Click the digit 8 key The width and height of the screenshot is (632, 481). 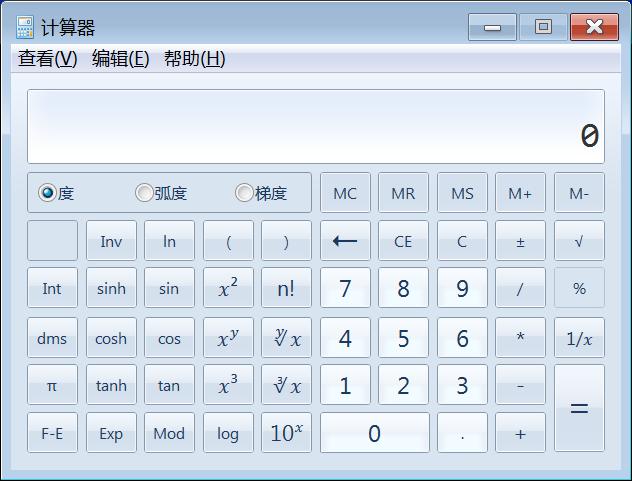coord(403,288)
